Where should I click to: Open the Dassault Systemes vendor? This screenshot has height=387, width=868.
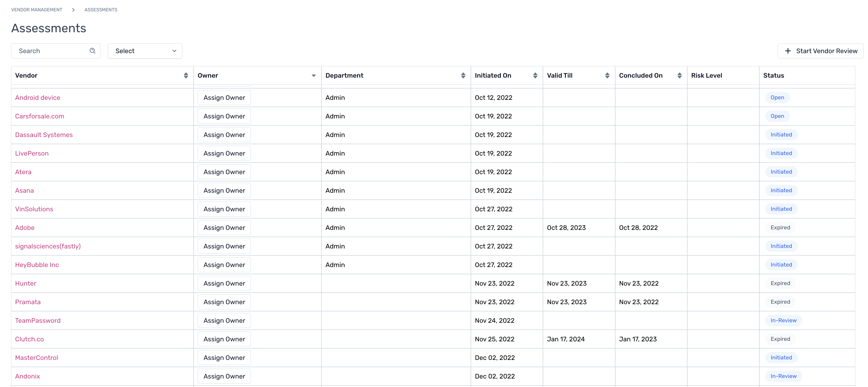44,135
